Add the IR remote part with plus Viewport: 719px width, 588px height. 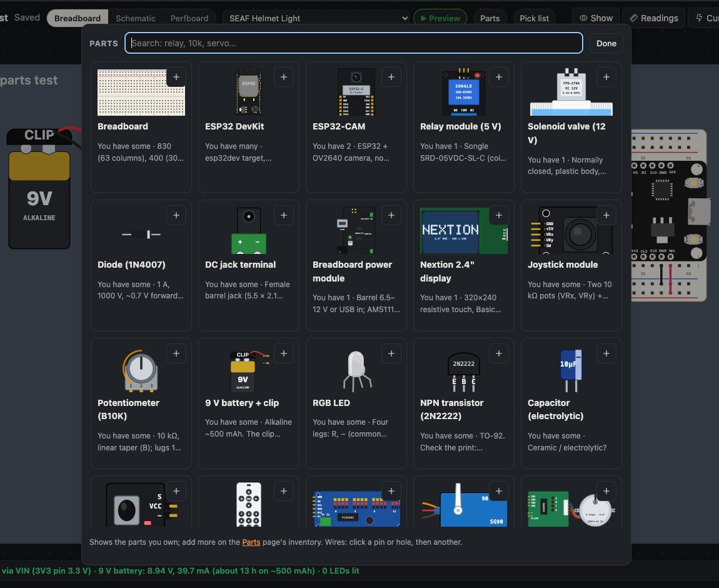tap(284, 491)
